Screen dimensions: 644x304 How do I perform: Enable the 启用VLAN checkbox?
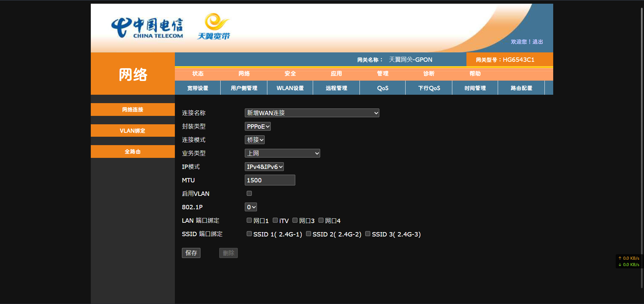coord(249,193)
